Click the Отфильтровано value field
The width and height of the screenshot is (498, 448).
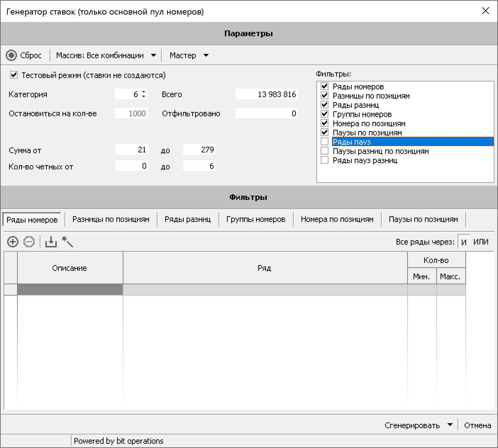[266, 113]
